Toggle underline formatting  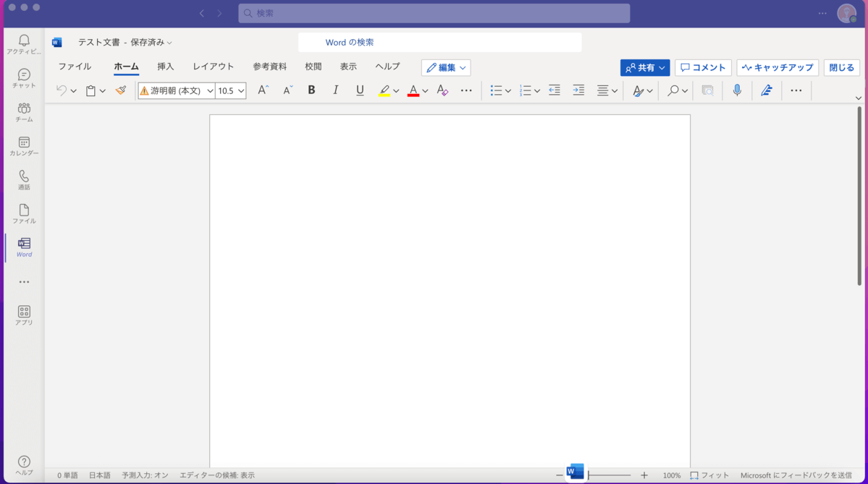point(360,90)
